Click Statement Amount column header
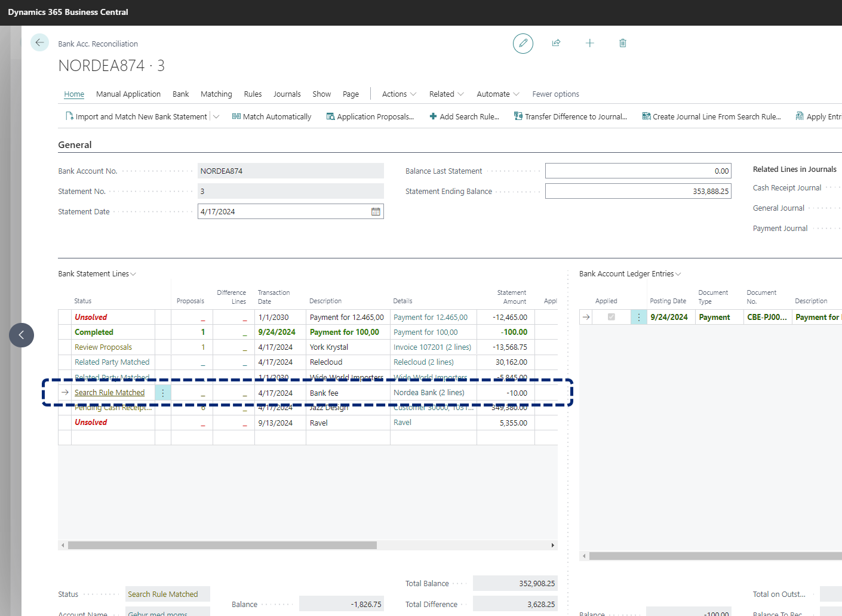The image size is (842, 616). pyautogui.click(x=512, y=297)
